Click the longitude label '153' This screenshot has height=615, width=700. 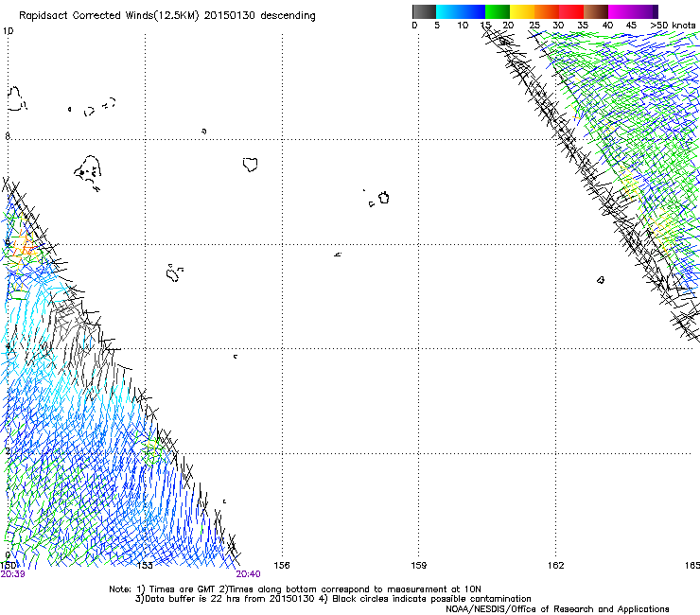[x=145, y=566]
